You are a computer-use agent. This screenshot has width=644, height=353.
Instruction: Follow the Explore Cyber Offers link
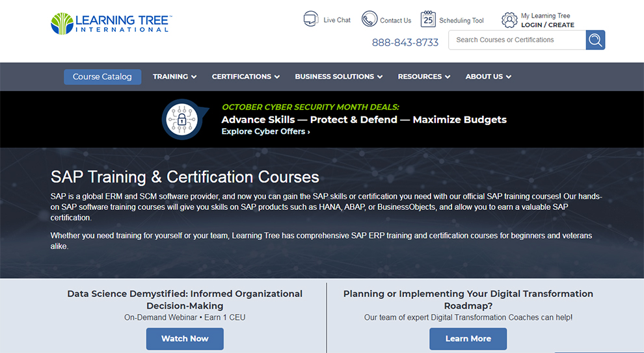click(266, 131)
